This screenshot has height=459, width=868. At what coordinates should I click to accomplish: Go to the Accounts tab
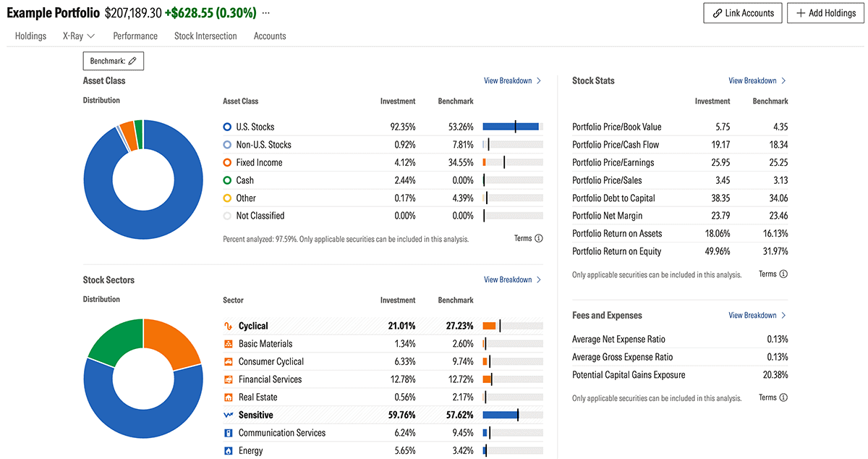[x=270, y=36]
